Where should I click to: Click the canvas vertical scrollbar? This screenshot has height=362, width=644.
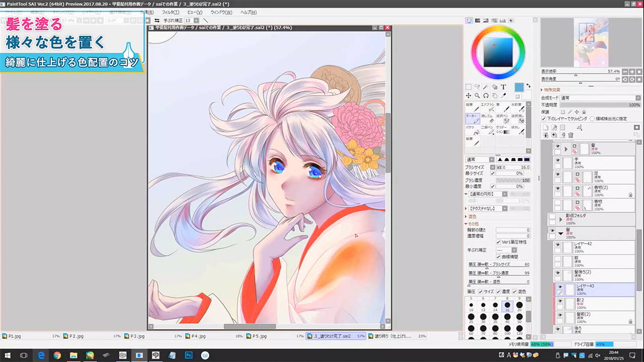[387, 143]
